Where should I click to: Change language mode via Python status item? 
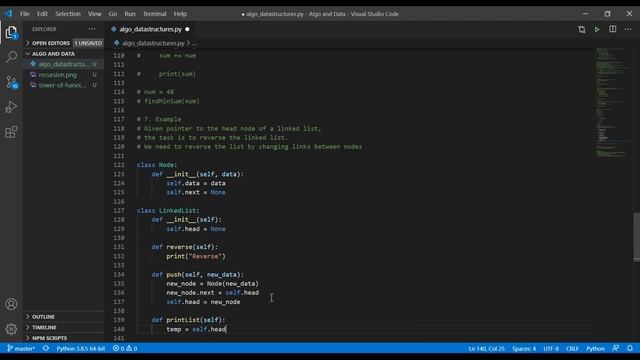(596, 349)
